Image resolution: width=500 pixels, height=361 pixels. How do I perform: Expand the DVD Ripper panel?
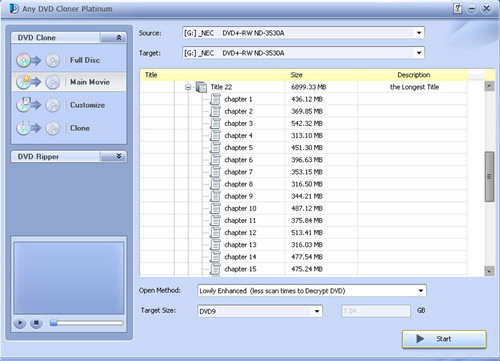tap(118, 156)
